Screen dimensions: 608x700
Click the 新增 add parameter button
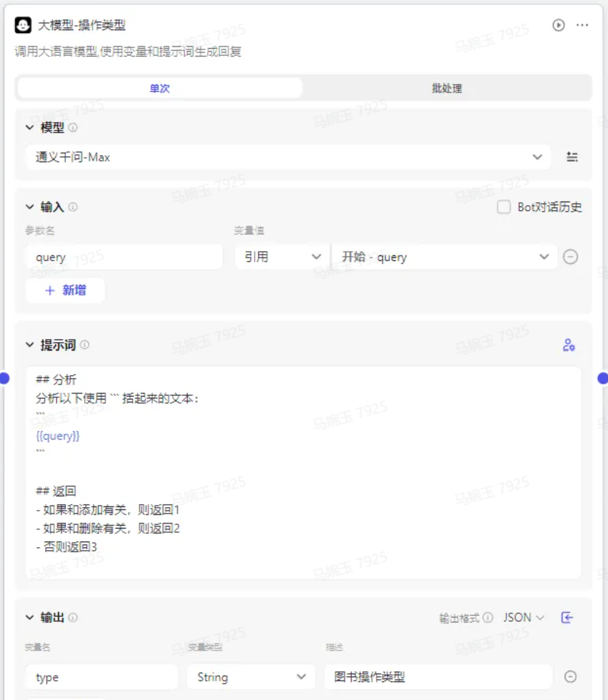tap(65, 290)
